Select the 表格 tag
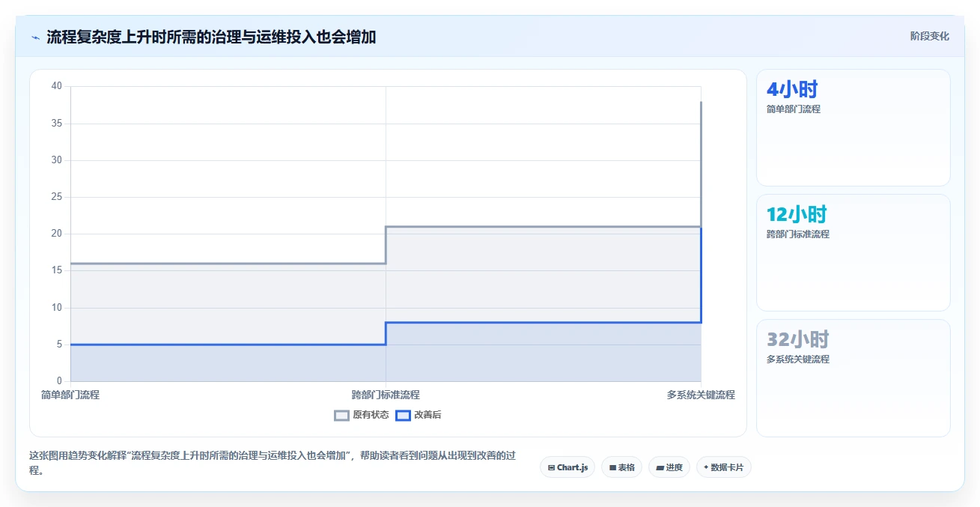The height and width of the screenshot is (507, 980). point(621,467)
